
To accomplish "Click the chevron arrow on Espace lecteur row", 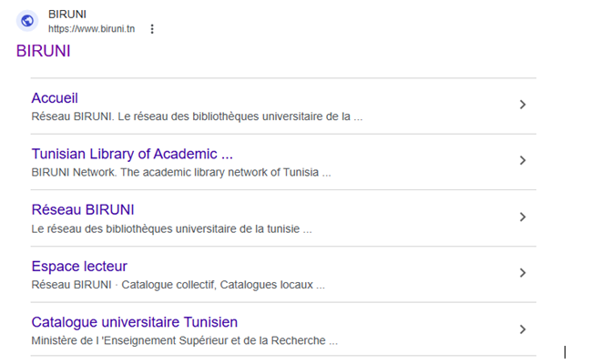I will (523, 273).
